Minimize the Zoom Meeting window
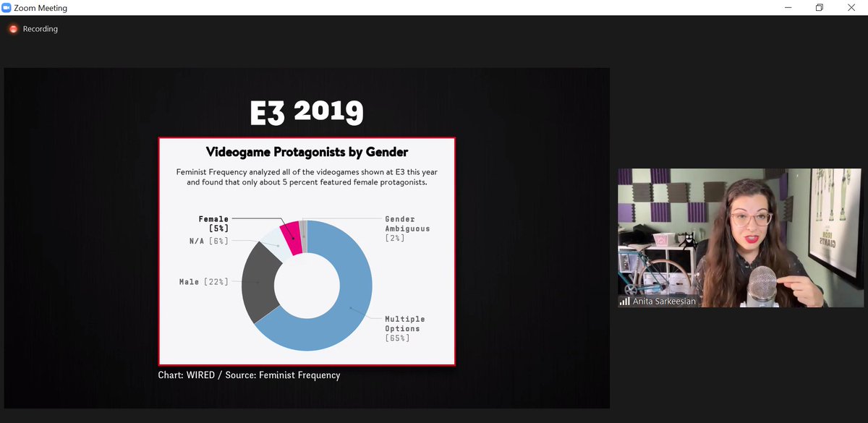The width and height of the screenshot is (868, 423). 787,7
